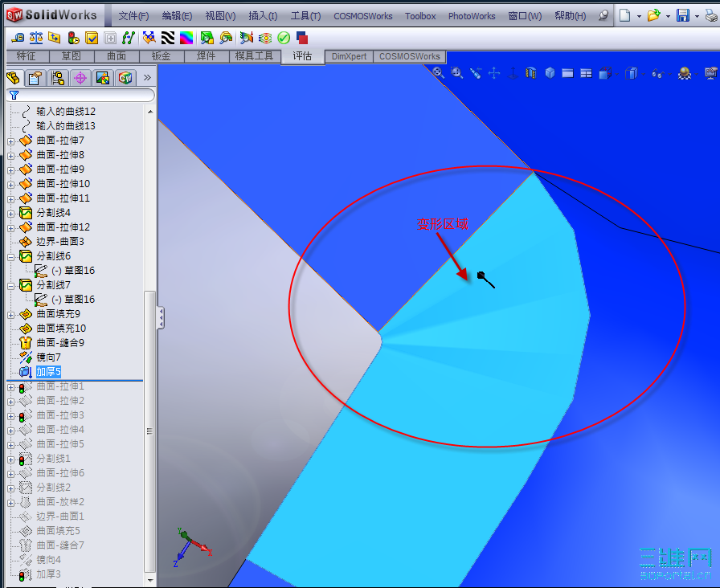Switch to the 特征 tab
The width and height of the screenshot is (720, 588).
coord(27,56)
